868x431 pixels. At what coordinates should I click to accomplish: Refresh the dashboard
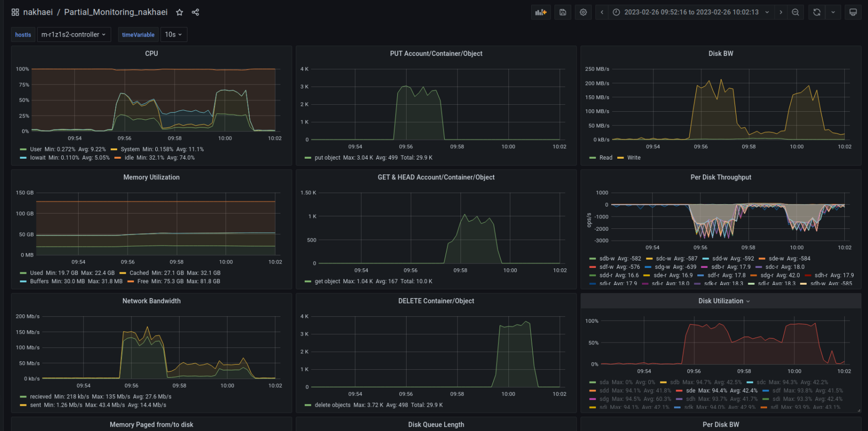pyautogui.click(x=817, y=12)
